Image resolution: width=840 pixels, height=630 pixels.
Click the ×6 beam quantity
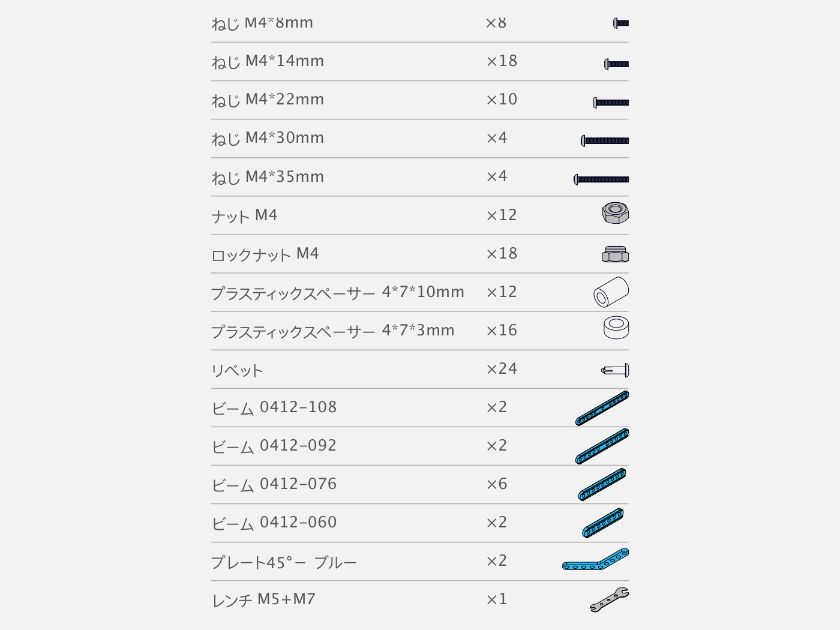coord(497,484)
